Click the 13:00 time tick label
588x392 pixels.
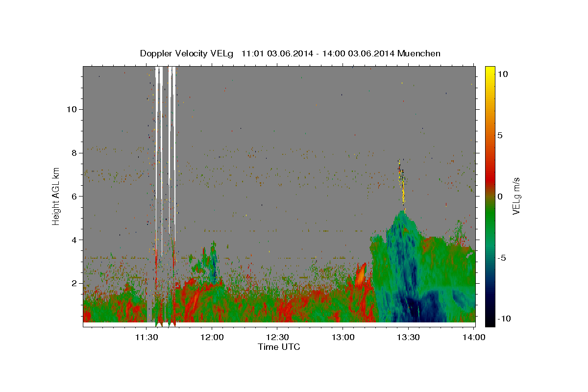(342, 337)
